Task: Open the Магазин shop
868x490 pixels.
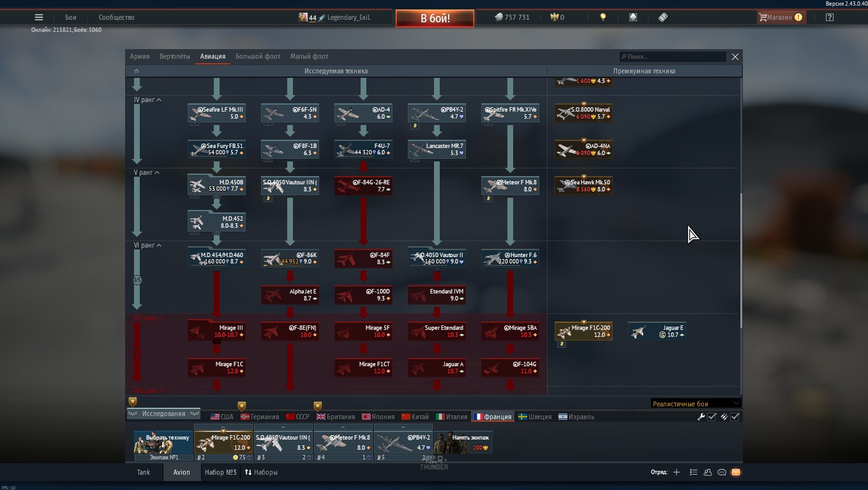Action: pyautogui.click(x=781, y=17)
